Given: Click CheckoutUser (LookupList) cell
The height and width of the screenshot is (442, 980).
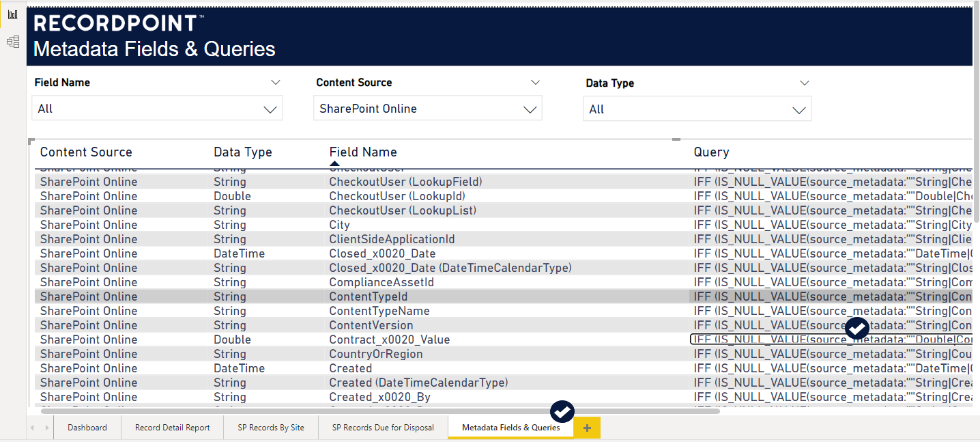Looking at the screenshot, I should 403,210.
